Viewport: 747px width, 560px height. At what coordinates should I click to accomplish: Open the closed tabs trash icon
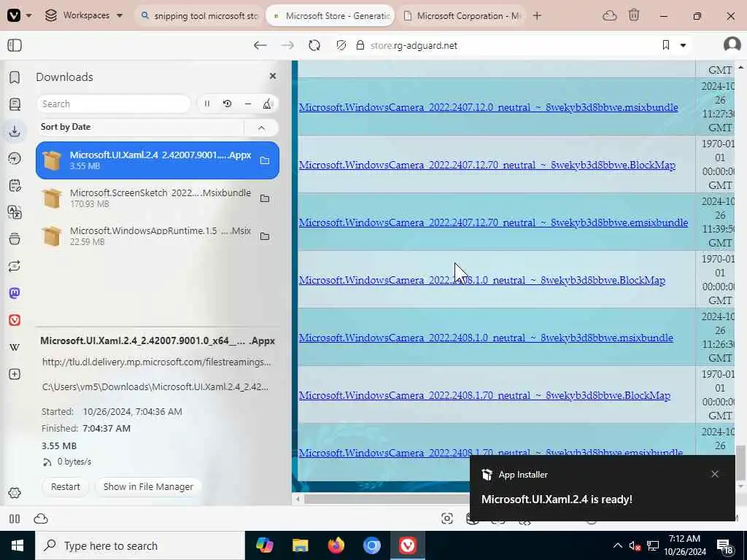(634, 16)
